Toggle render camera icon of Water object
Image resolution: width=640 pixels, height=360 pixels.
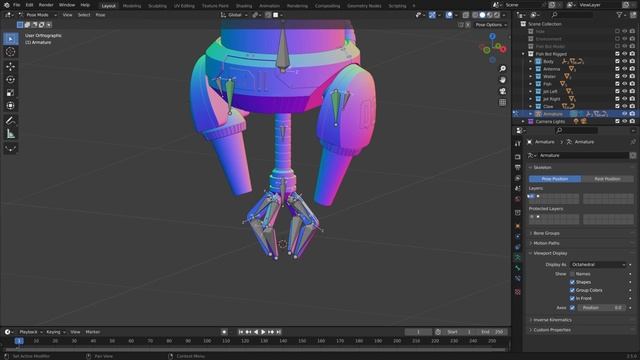pyautogui.click(x=632, y=76)
